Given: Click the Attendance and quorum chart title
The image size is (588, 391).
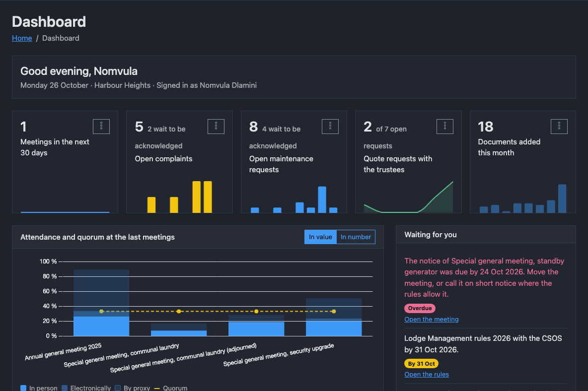Looking at the screenshot, I should [x=97, y=237].
